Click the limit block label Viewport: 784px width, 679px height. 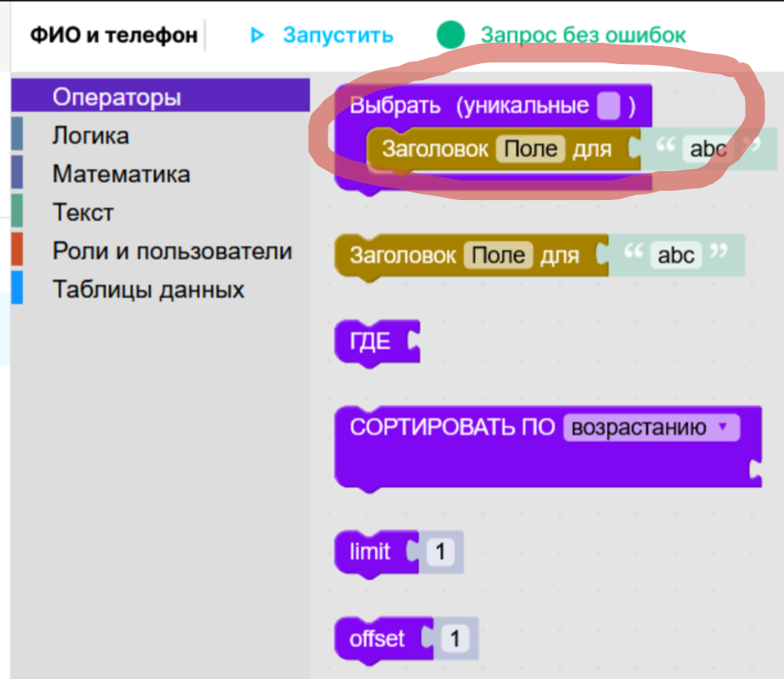point(369,552)
